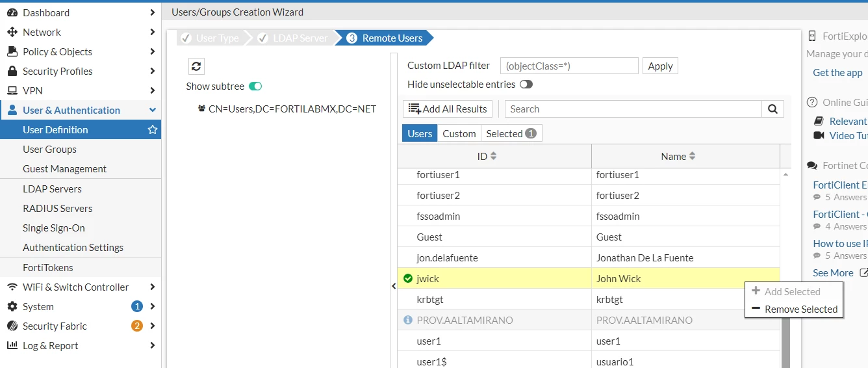Open the How to use community link

[840, 243]
